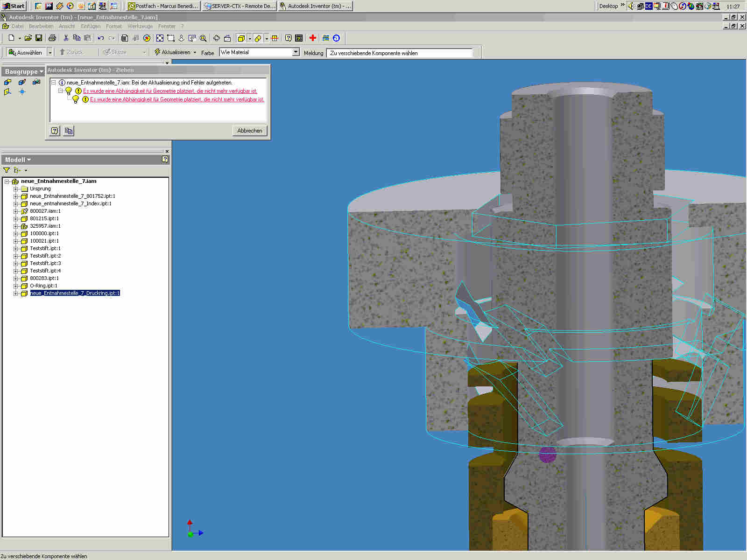
Task: Click the first red geometry error link
Action: pyautogui.click(x=170, y=91)
